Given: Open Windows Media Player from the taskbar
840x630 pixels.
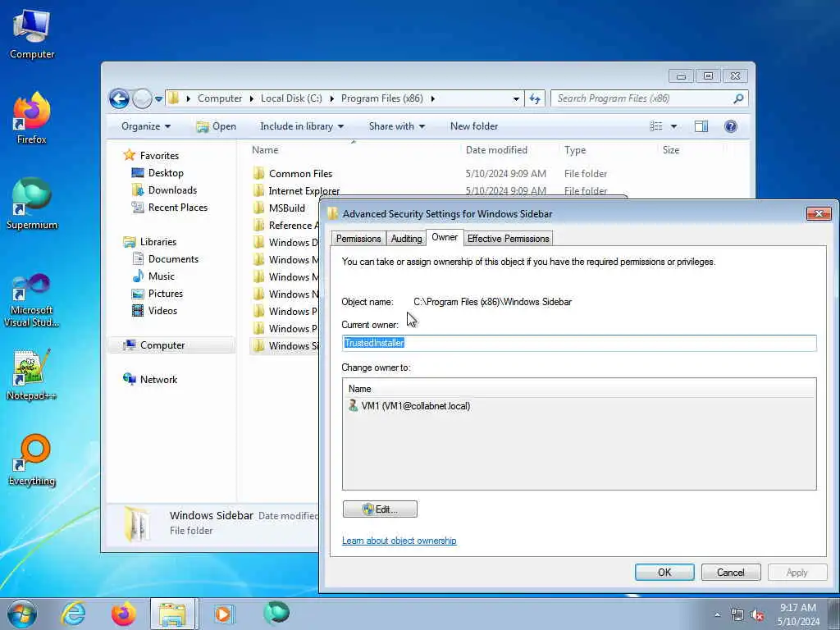Looking at the screenshot, I should tap(223, 614).
